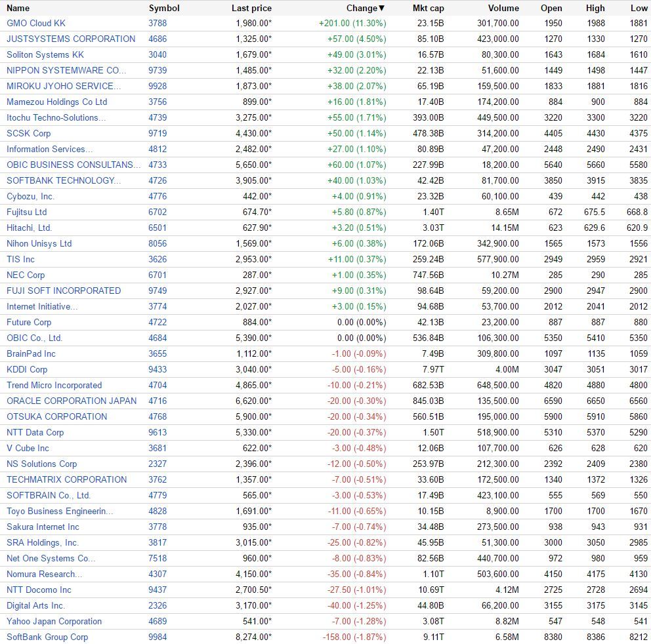
Task: Click ticker symbol 3788
Action: coord(157,23)
